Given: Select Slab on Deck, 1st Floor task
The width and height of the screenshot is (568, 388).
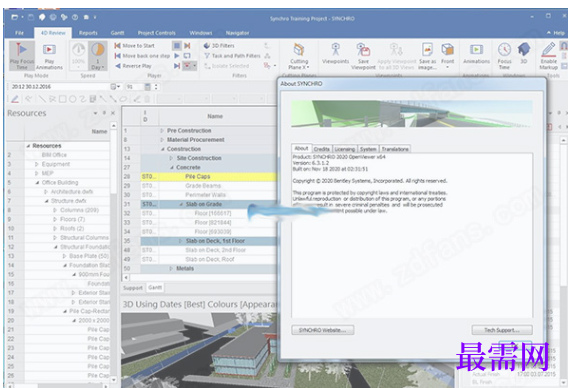Looking at the screenshot, I should click(x=215, y=241).
